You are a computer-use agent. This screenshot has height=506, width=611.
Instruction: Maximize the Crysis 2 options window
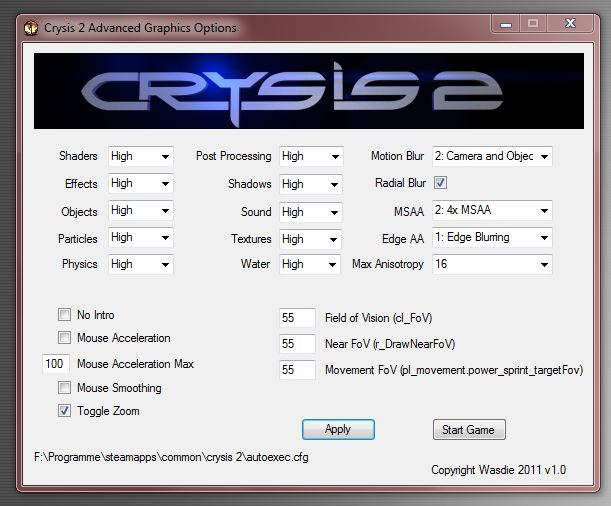[x=533, y=24]
